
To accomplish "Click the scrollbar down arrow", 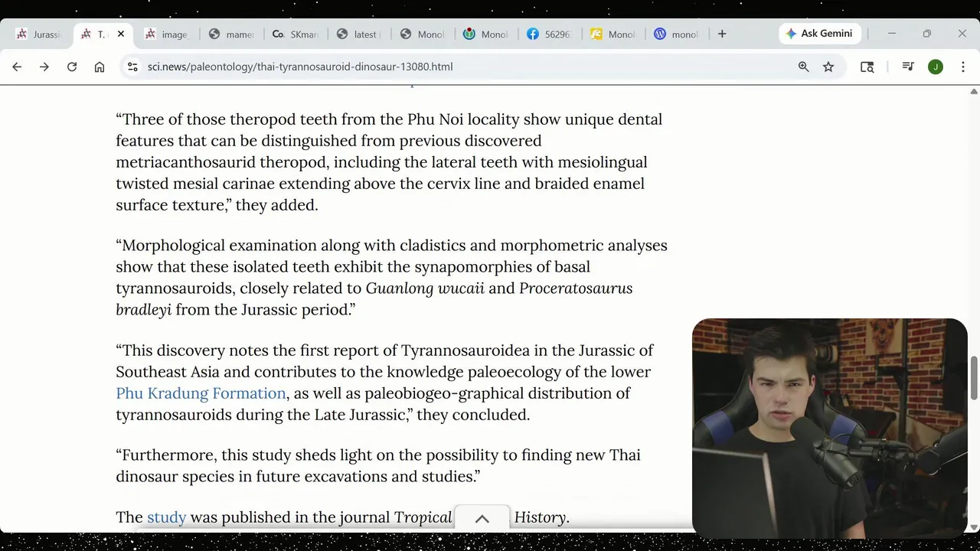I will [974, 527].
